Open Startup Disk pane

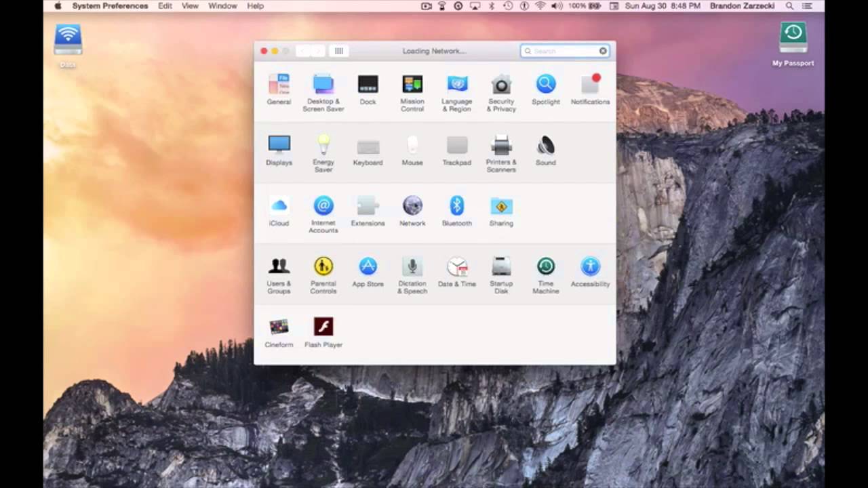click(x=501, y=275)
